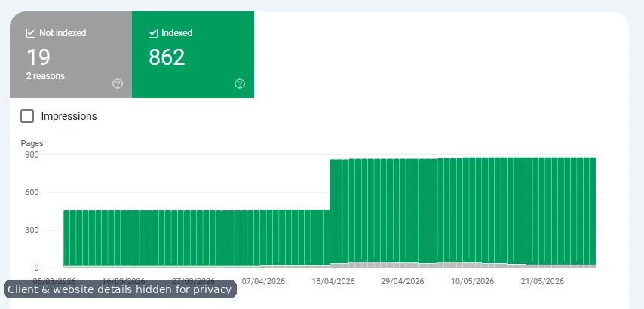The height and width of the screenshot is (309, 644).
Task: Click the 900 axis value
Action: click(31, 154)
